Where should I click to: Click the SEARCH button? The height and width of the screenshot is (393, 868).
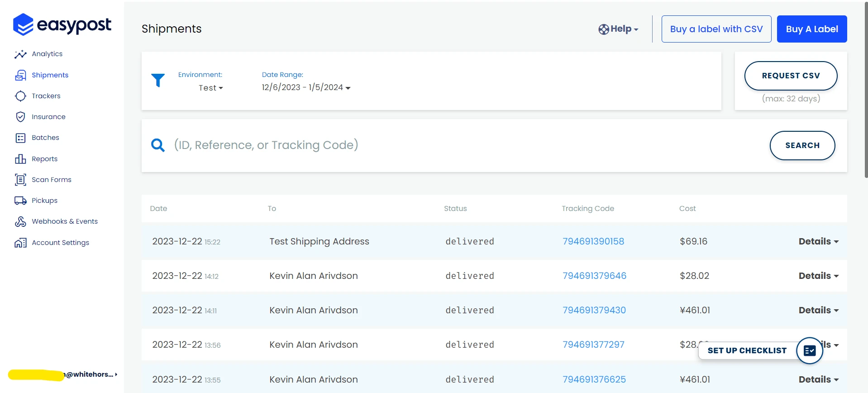pos(802,145)
